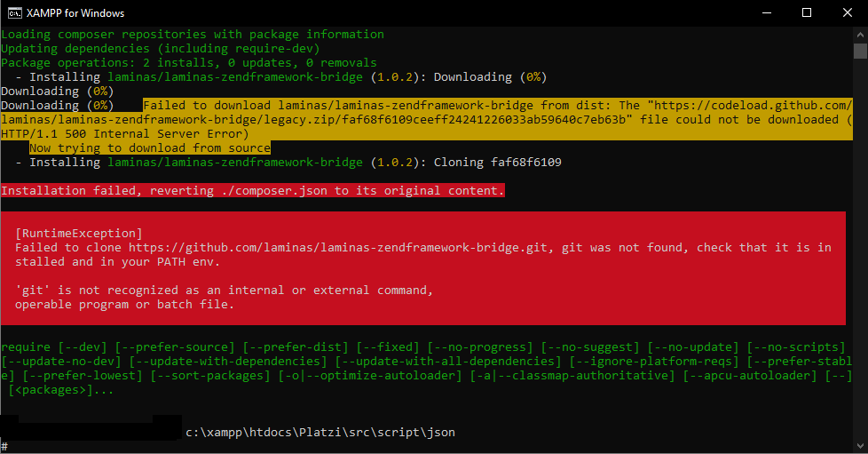Click the XAMPP for Windows title text

[x=75, y=13]
